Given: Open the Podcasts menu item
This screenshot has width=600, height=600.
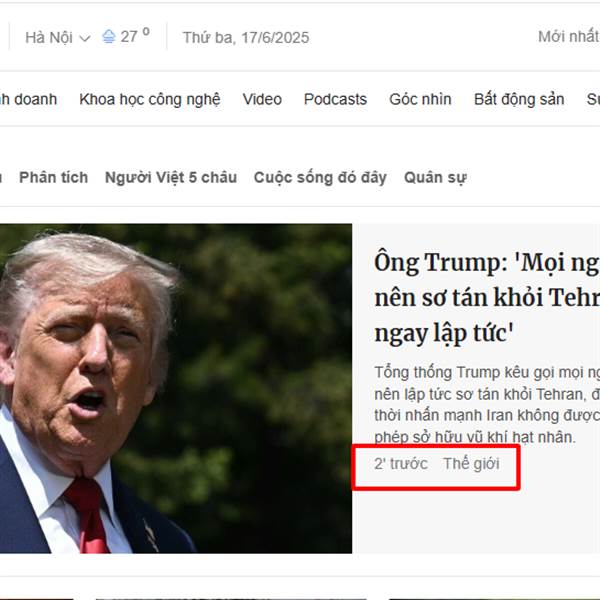Looking at the screenshot, I should (335, 99).
